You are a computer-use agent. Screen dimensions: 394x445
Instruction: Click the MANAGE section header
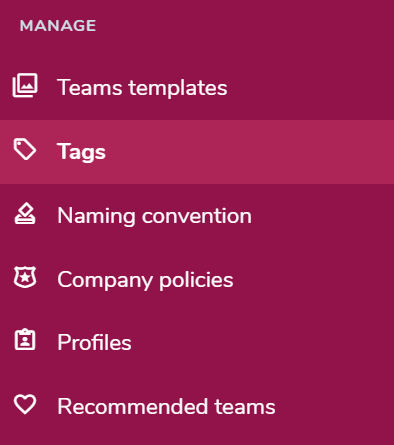point(58,26)
